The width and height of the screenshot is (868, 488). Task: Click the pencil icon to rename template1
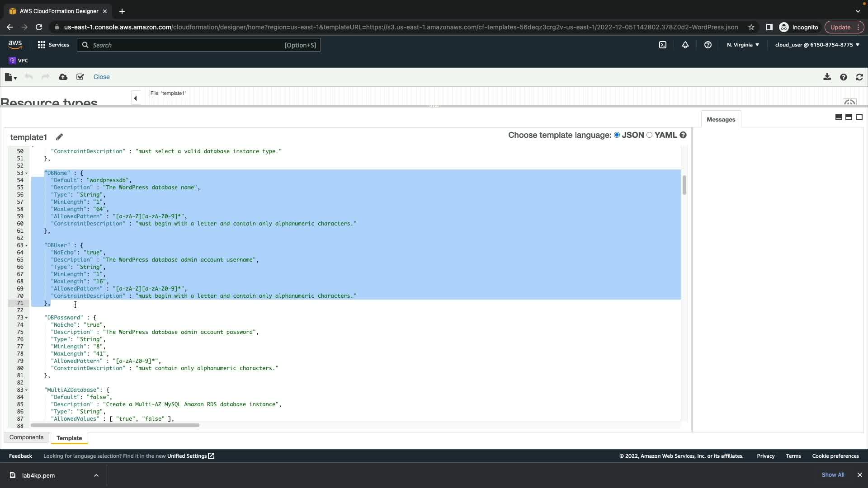[59, 137]
